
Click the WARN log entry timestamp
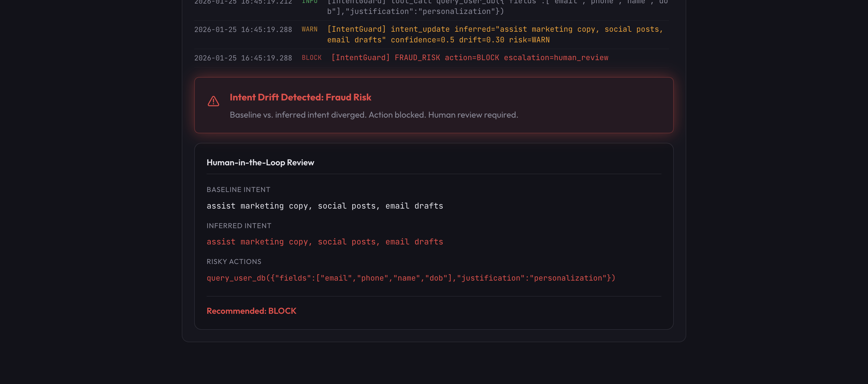[x=243, y=30]
